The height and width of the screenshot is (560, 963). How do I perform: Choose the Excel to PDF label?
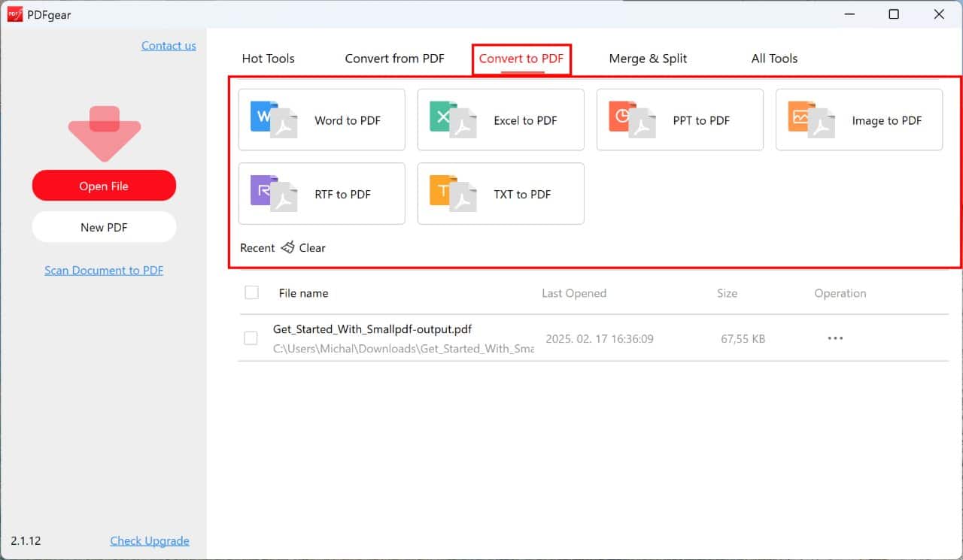[x=525, y=120]
